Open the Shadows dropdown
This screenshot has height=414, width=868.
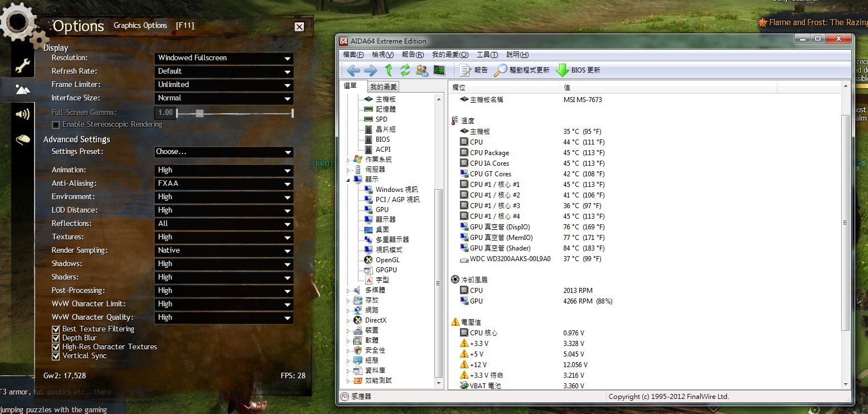point(224,264)
